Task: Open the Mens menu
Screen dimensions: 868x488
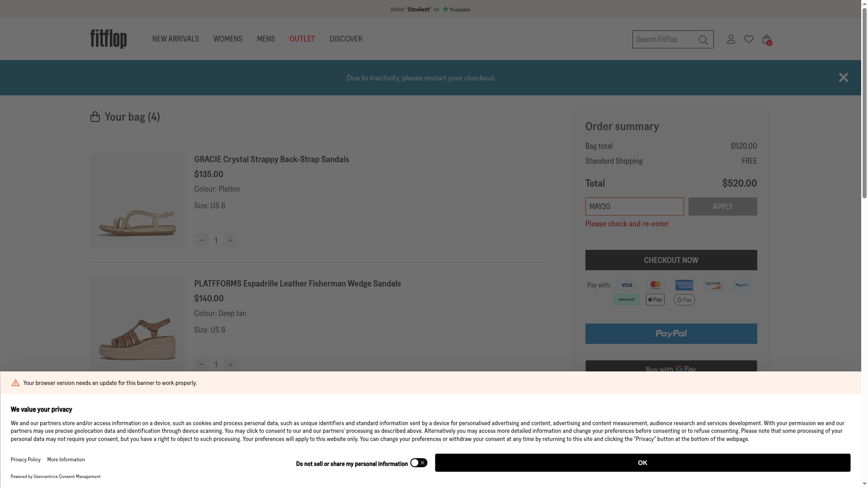Action: point(266,39)
